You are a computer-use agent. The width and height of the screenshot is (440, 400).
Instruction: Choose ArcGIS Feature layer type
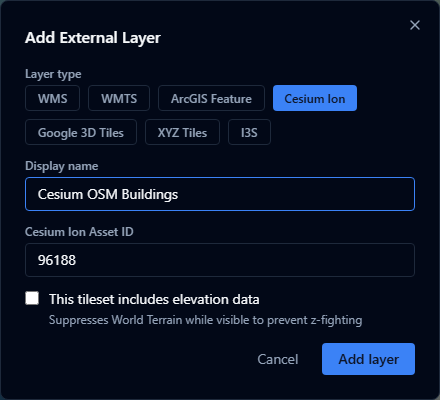211,98
